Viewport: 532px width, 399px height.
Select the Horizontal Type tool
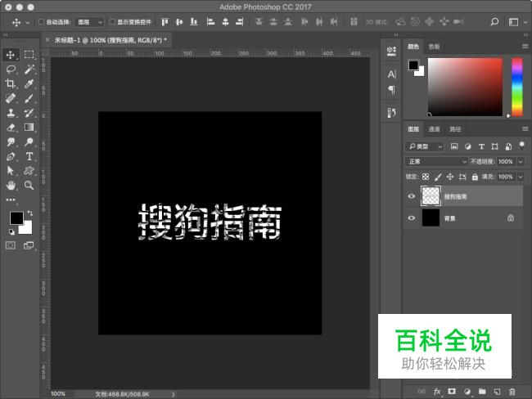(29, 156)
